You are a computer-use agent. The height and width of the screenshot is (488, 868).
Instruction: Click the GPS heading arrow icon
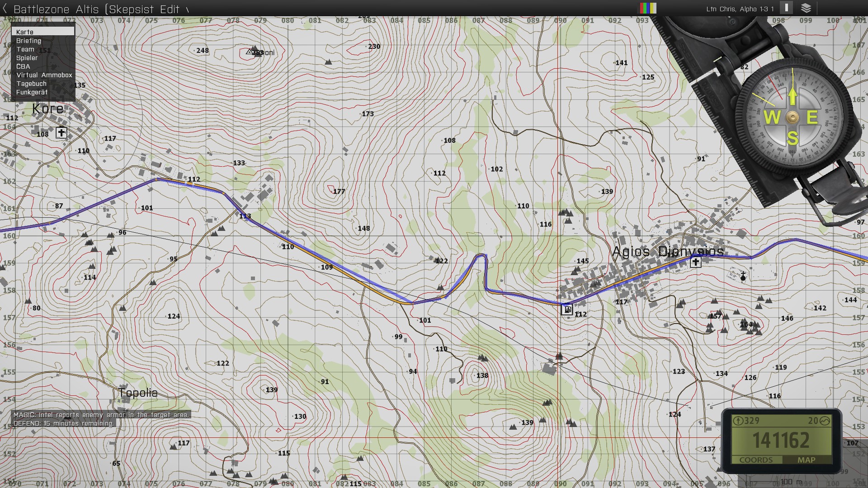pos(738,421)
